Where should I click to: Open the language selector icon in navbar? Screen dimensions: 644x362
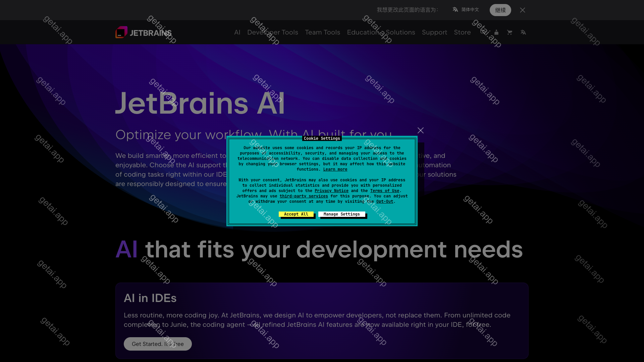523,32
